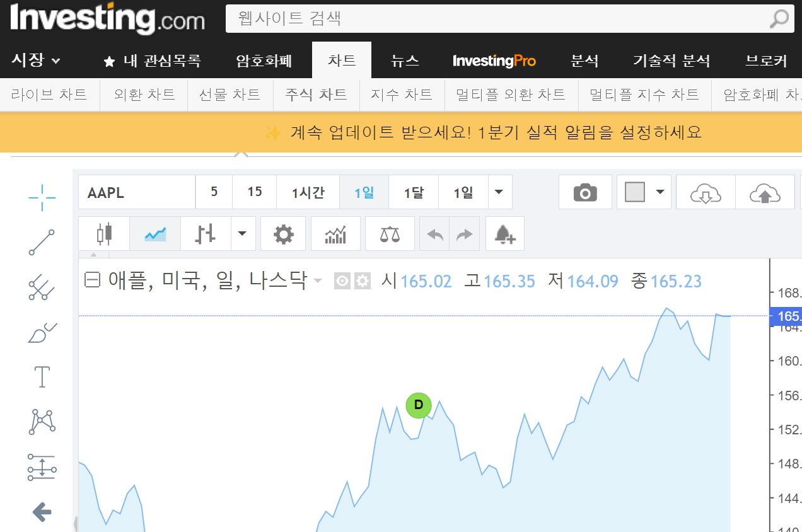Select the brush drawing tool
The height and width of the screenshot is (532, 802).
[x=42, y=332]
